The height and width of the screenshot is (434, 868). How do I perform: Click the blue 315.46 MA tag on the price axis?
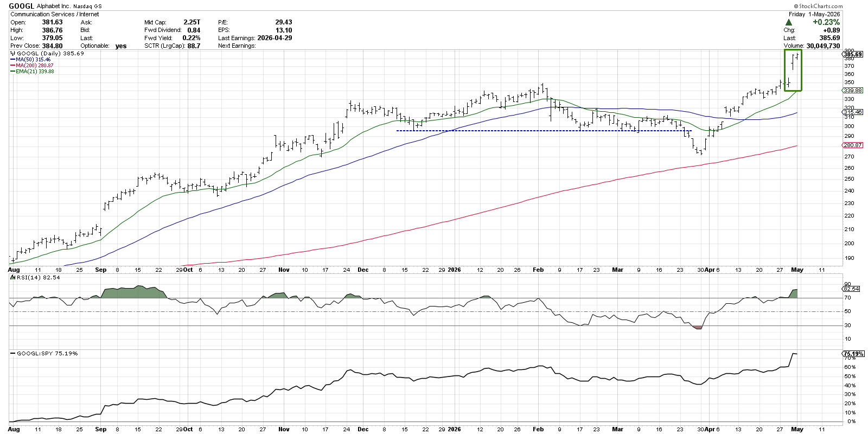point(852,112)
